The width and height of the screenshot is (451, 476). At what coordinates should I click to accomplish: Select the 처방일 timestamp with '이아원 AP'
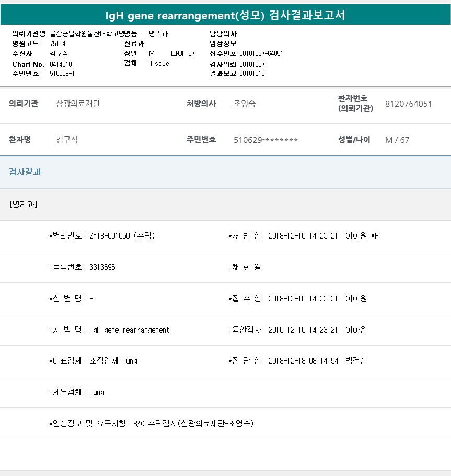click(323, 235)
